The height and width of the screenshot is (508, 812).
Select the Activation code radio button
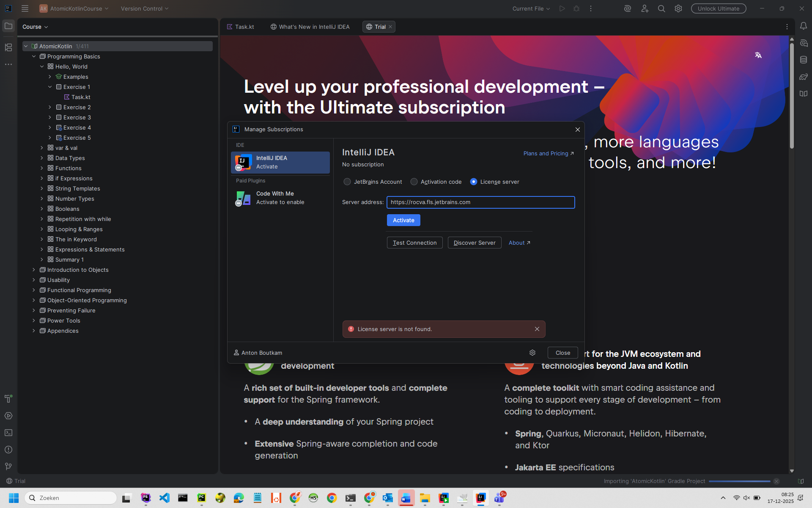click(414, 182)
